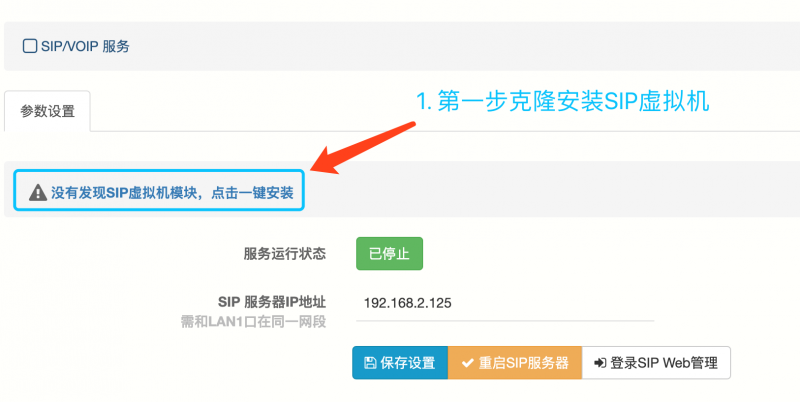Click the login arrow icon on 登录SIP Web管理
This screenshot has width=800, height=402.
coord(600,363)
